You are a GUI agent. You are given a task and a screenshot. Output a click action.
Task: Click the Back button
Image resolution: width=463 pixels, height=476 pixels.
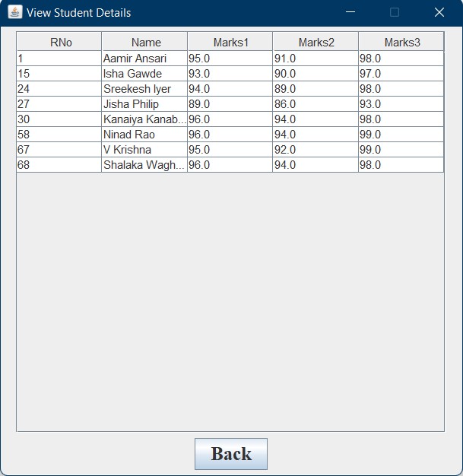click(231, 454)
